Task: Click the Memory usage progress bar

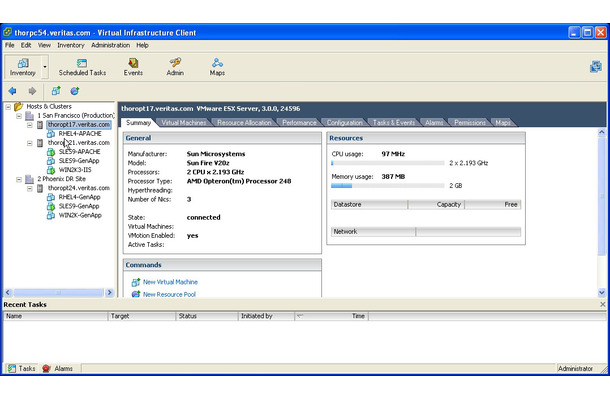Action: pyautogui.click(x=387, y=186)
